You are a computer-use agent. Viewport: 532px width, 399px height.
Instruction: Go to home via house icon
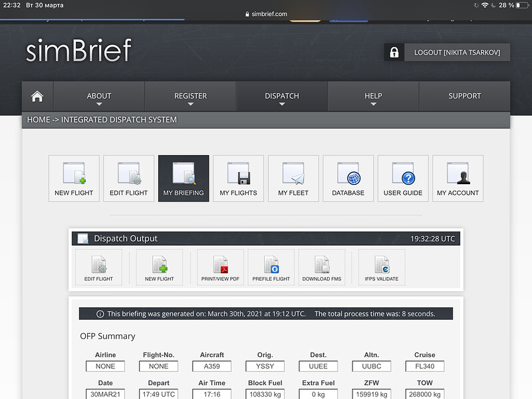[x=37, y=96]
